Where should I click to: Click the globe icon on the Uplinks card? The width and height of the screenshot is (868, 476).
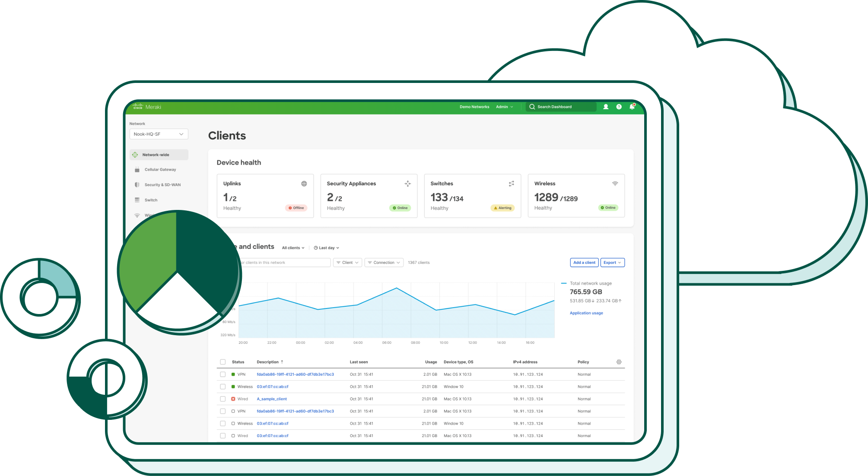[x=304, y=183]
